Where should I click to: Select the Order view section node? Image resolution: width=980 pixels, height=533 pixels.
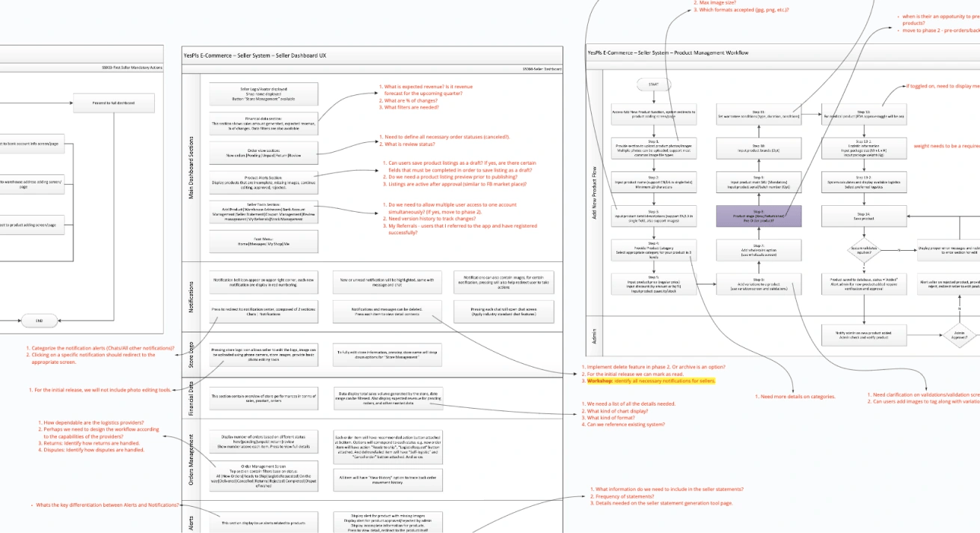263,151
